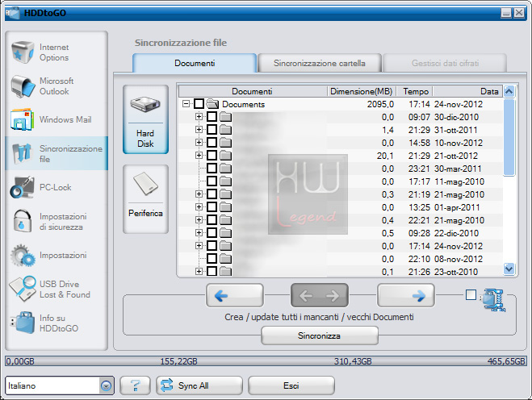Check the folder dated 31-ott-2011

[x=212, y=130]
